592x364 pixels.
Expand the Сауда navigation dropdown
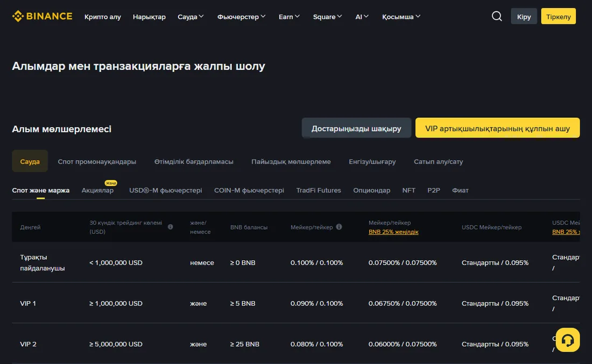point(191,17)
